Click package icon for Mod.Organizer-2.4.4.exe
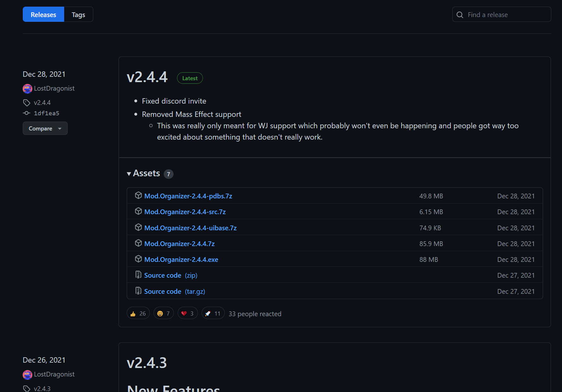 tap(138, 259)
